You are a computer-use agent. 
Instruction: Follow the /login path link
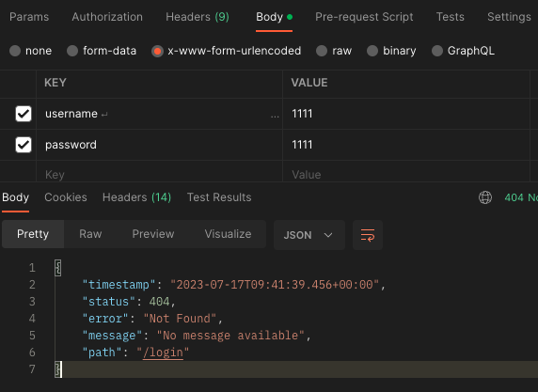tap(163, 353)
